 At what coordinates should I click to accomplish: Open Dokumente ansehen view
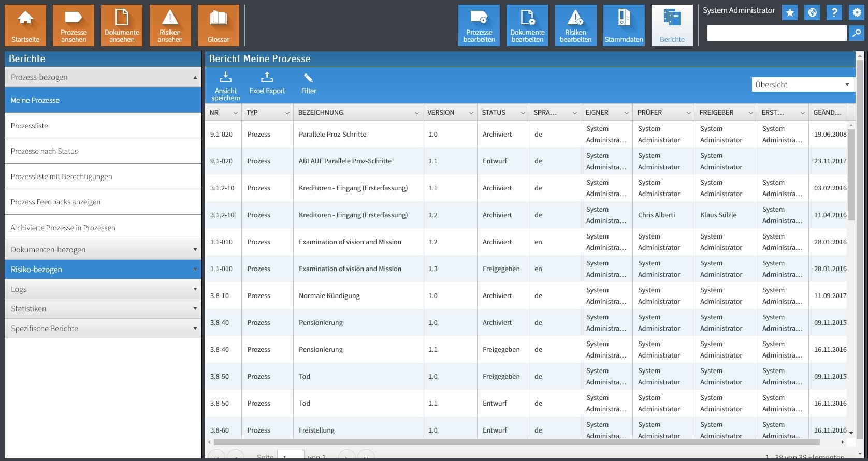[122, 25]
